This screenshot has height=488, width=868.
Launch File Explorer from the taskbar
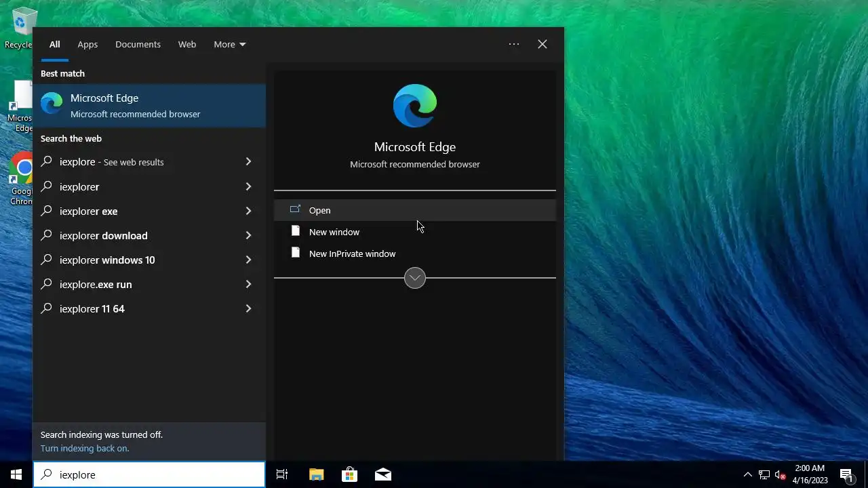[316, 474]
